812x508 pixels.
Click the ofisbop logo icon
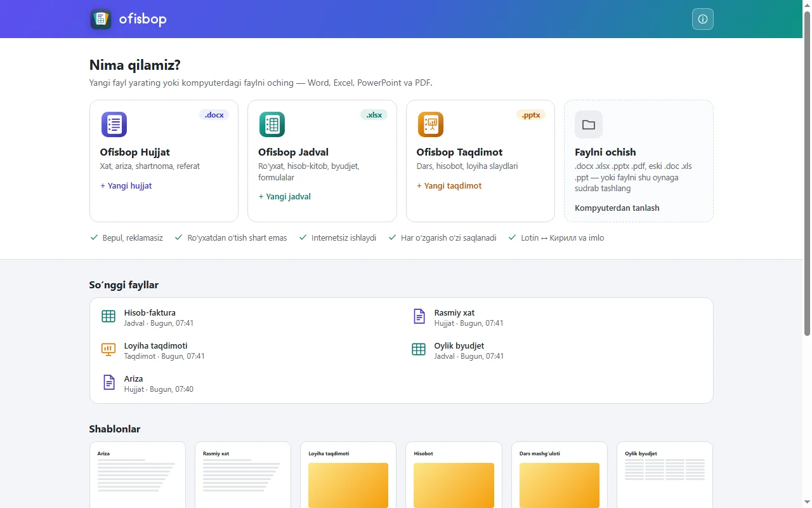[100, 19]
